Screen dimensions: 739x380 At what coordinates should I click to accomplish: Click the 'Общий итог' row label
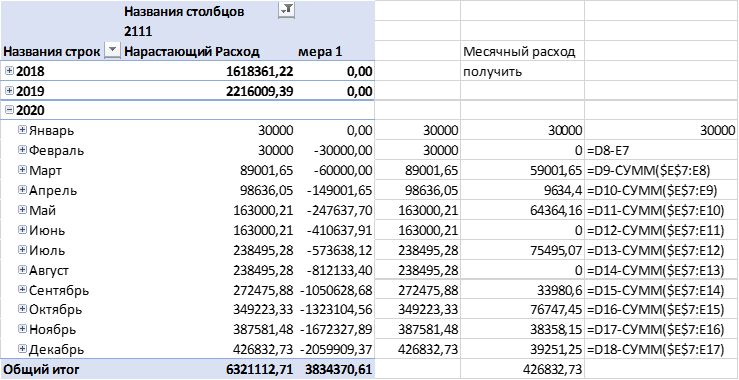coord(41,370)
